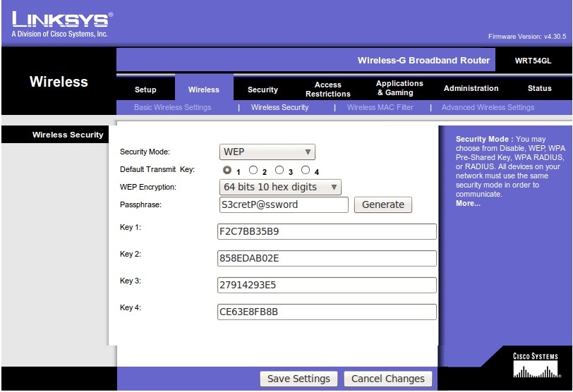The image size is (573, 392).
Task: Open the Security tab
Action: (263, 90)
